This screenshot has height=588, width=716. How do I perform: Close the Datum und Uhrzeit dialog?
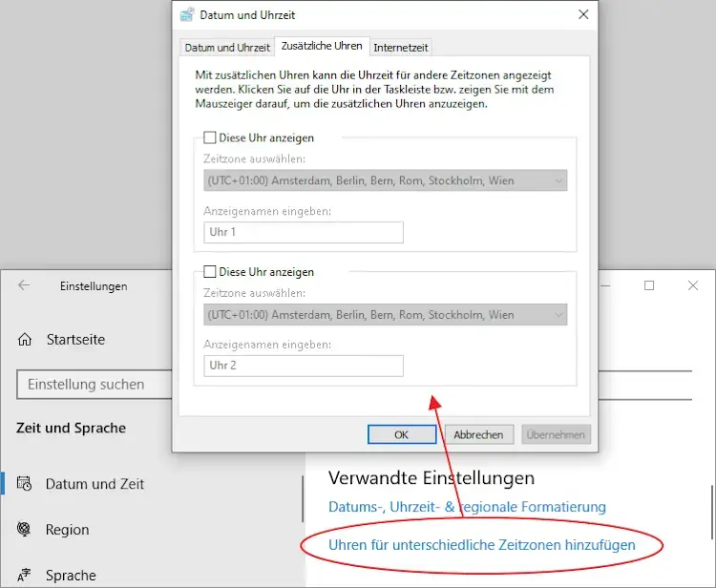(x=583, y=14)
